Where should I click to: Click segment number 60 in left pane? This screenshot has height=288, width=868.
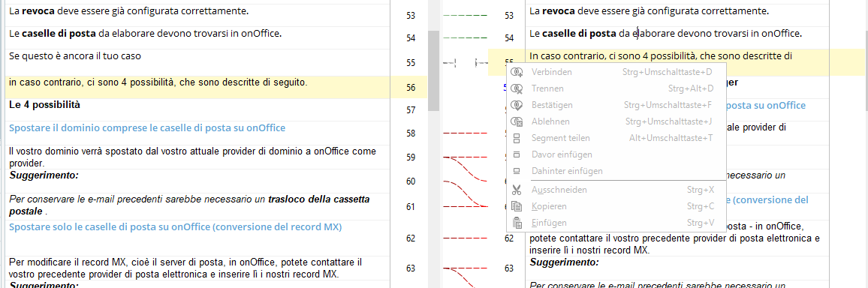[411, 181]
